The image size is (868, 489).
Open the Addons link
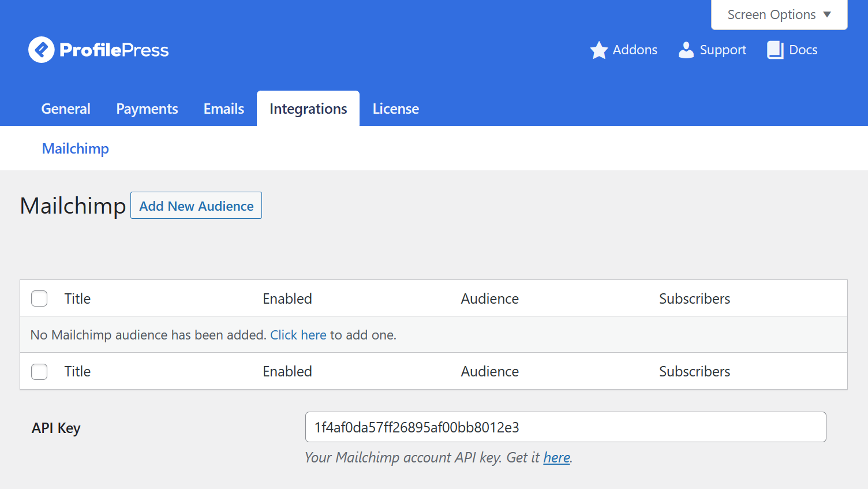click(635, 50)
